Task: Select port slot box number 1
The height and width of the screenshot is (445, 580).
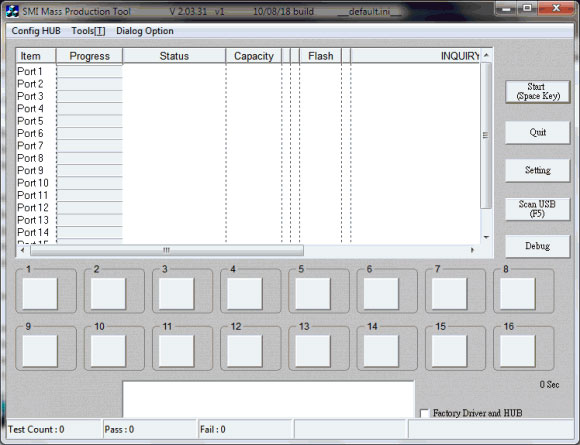Action: point(40,293)
